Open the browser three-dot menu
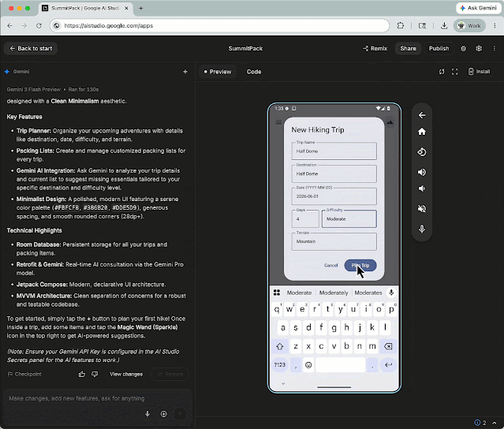504x429 pixels. click(495, 26)
